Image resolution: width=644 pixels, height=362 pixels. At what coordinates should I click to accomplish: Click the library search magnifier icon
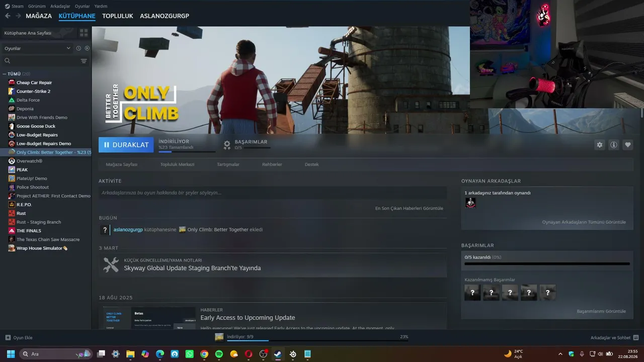(8, 61)
